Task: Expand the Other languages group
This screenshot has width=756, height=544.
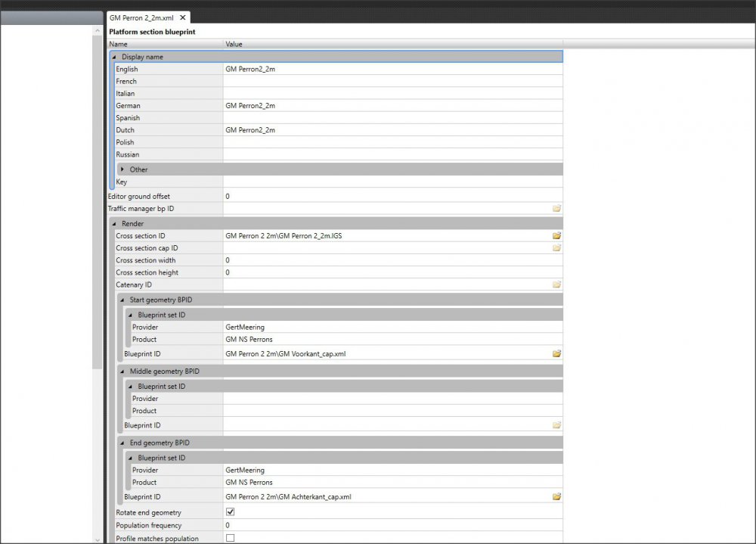Action: tap(122, 169)
